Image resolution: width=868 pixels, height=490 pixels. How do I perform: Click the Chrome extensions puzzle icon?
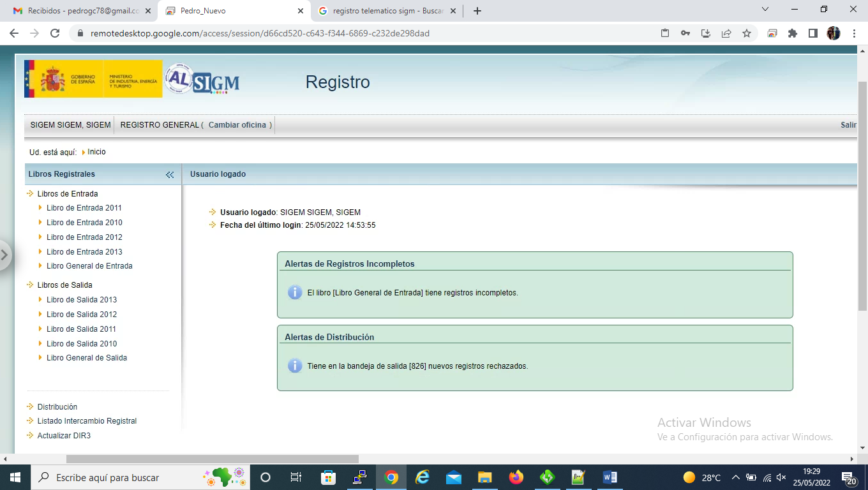(793, 33)
